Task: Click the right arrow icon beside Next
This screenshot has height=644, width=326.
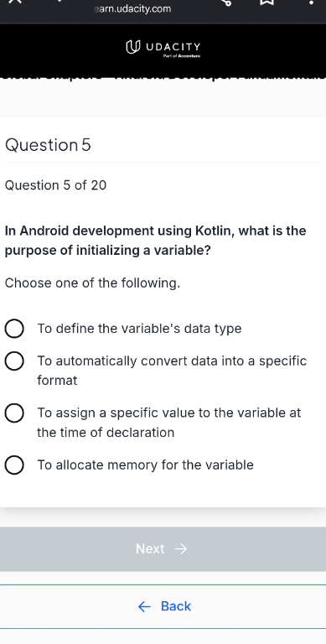Action: pos(181,549)
